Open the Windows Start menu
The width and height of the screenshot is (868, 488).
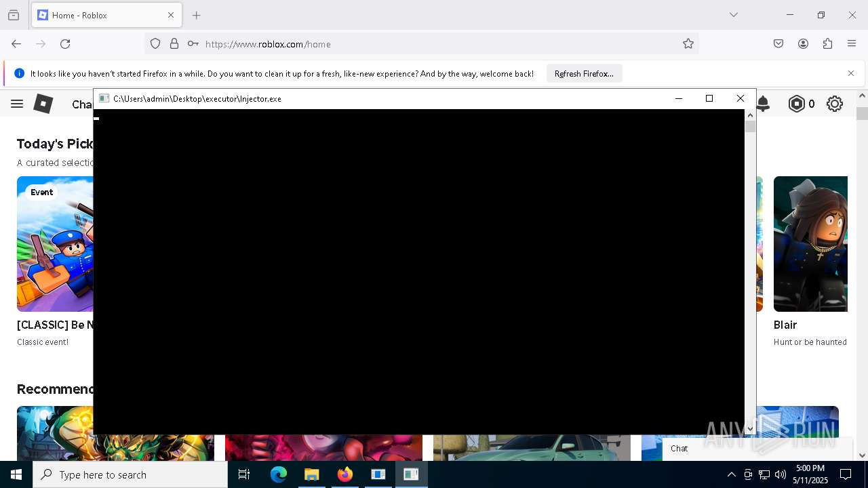[16, 474]
